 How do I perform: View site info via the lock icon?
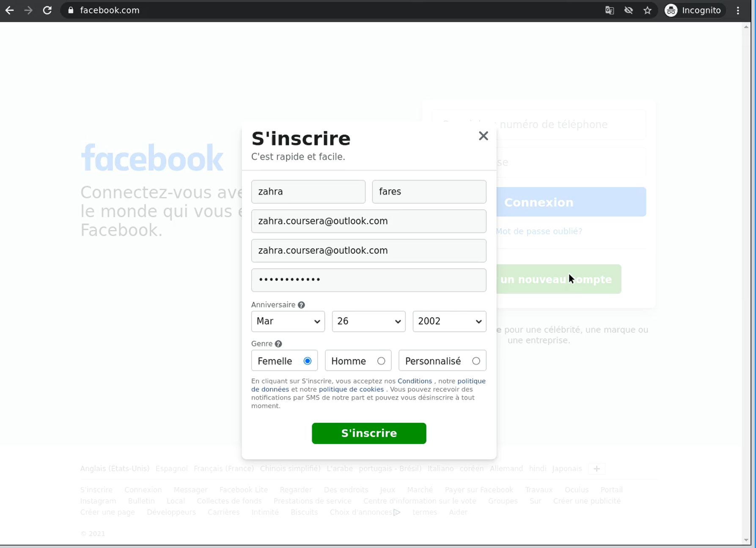[x=71, y=10]
